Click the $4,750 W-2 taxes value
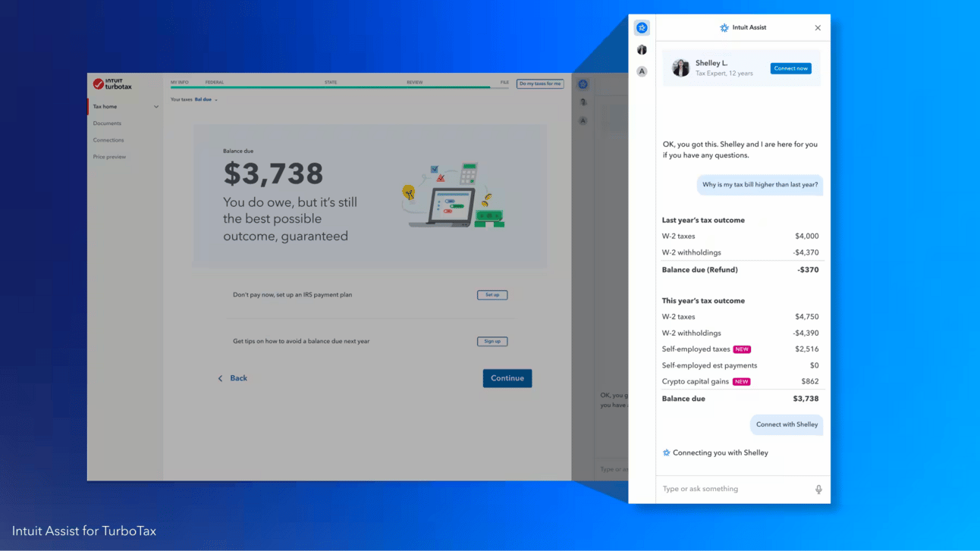 tap(807, 317)
